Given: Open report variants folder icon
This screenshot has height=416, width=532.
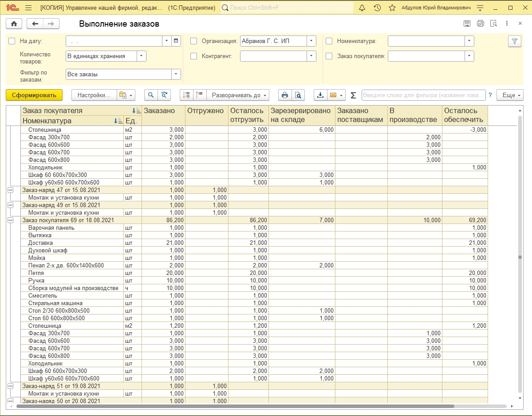Looking at the screenshot, I should [x=122, y=95].
